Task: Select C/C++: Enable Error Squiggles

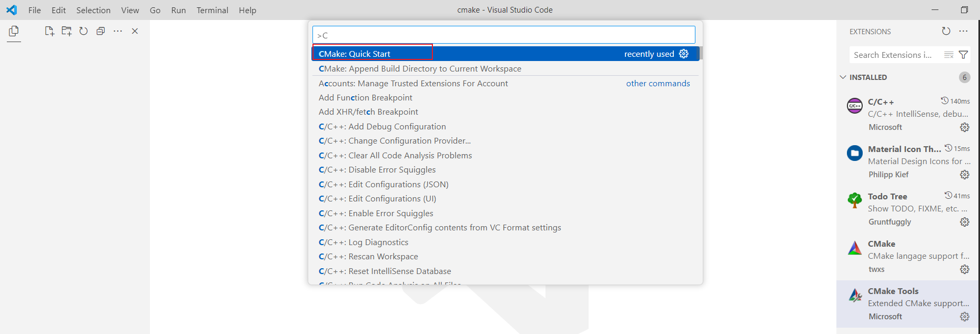Action: click(506, 213)
